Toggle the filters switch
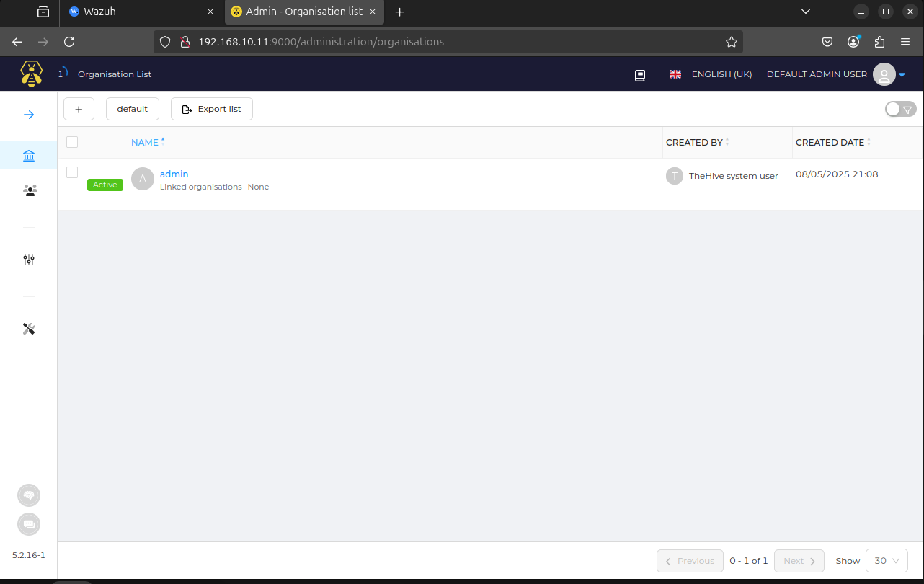 (899, 109)
